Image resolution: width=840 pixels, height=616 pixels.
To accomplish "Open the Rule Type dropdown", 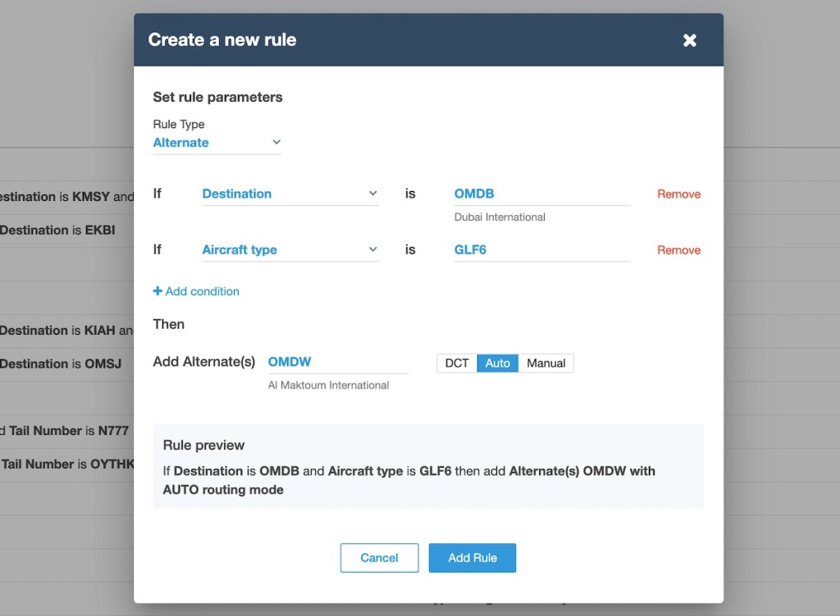I will 217,143.
